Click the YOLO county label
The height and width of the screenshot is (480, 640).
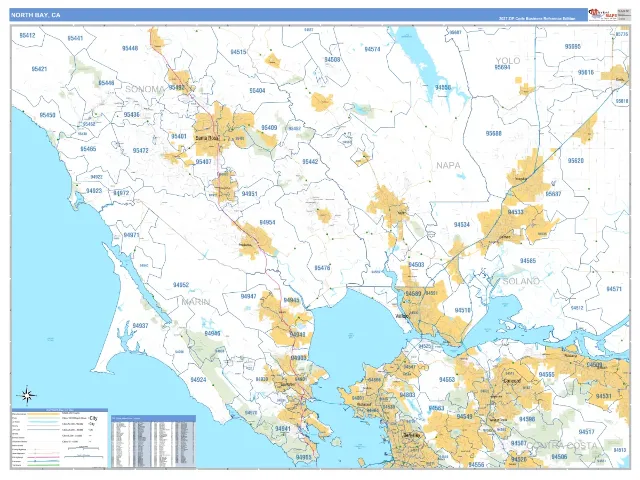[508, 61]
